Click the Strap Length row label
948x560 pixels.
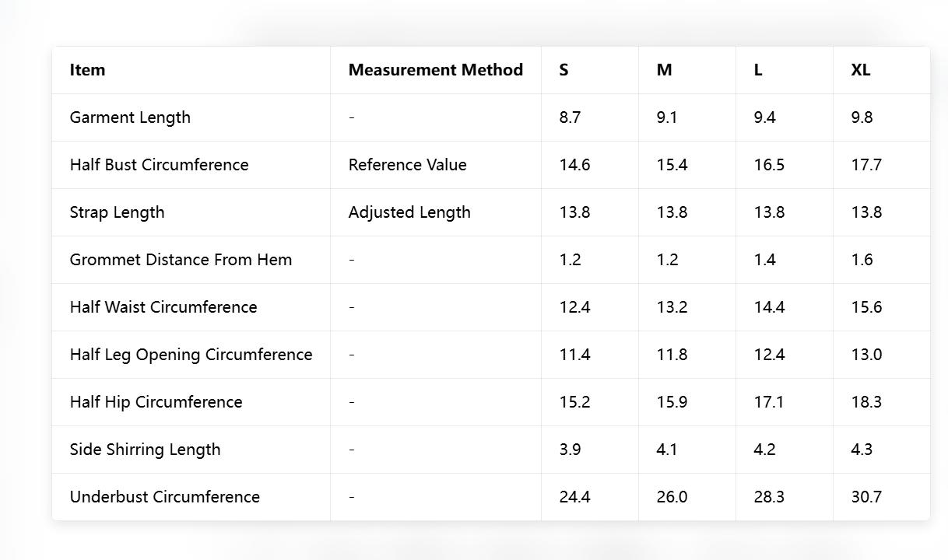point(117,212)
